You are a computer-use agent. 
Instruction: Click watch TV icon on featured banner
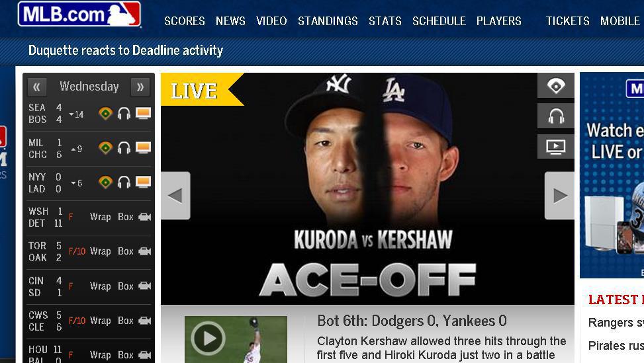(x=556, y=146)
